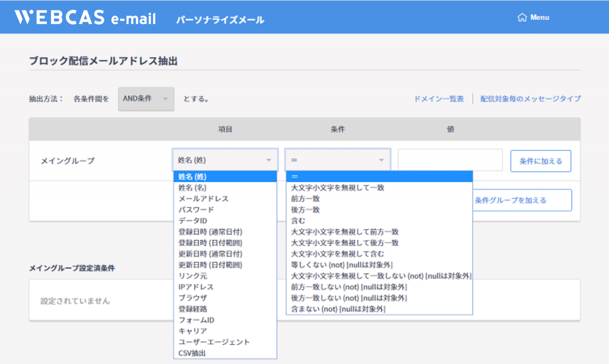This screenshot has width=609, height=364.
Task: Pick 後方一致しない (not) [nullは対象外] option
Action: [x=379, y=298]
